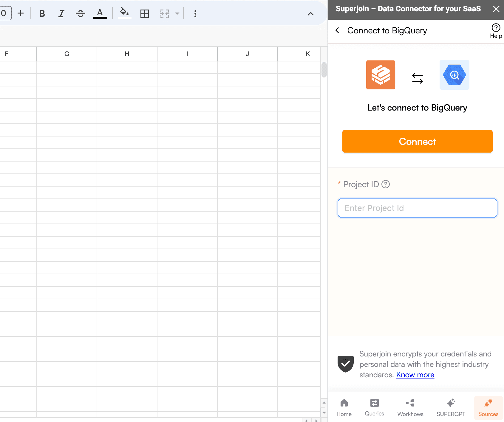Click the shield security icon
The height and width of the screenshot is (422, 504).
pyautogui.click(x=345, y=364)
